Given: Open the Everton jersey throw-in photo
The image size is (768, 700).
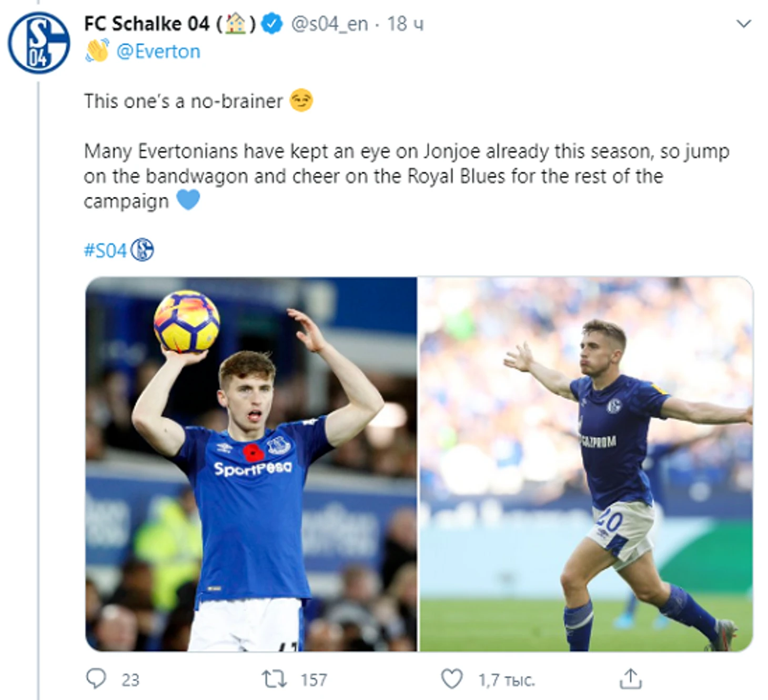Looking at the screenshot, I should [x=251, y=464].
